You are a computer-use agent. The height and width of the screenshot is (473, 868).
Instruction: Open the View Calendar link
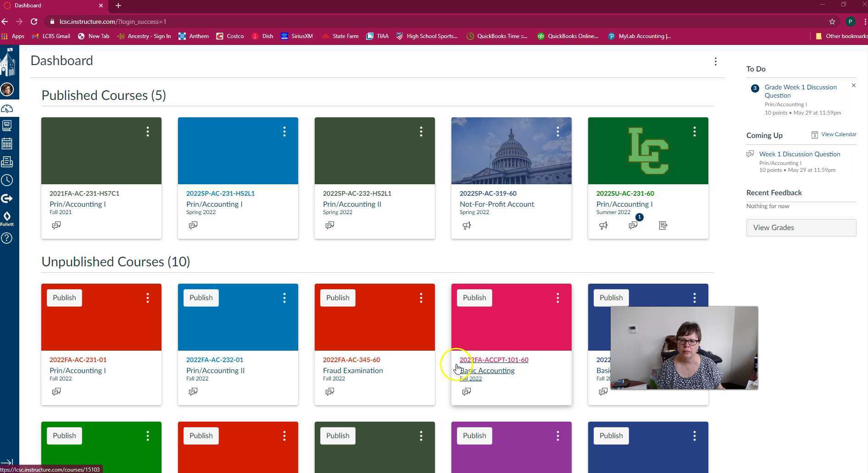pos(838,134)
